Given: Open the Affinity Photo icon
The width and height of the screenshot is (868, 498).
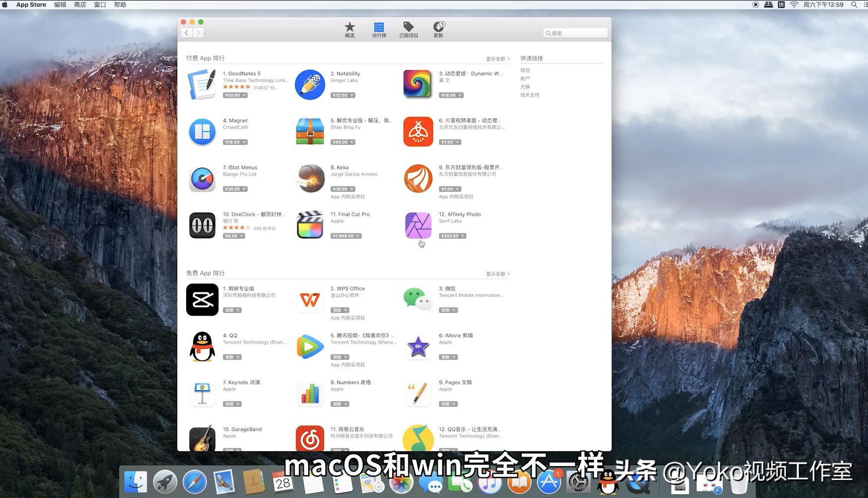Looking at the screenshot, I should (x=418, y=225).
